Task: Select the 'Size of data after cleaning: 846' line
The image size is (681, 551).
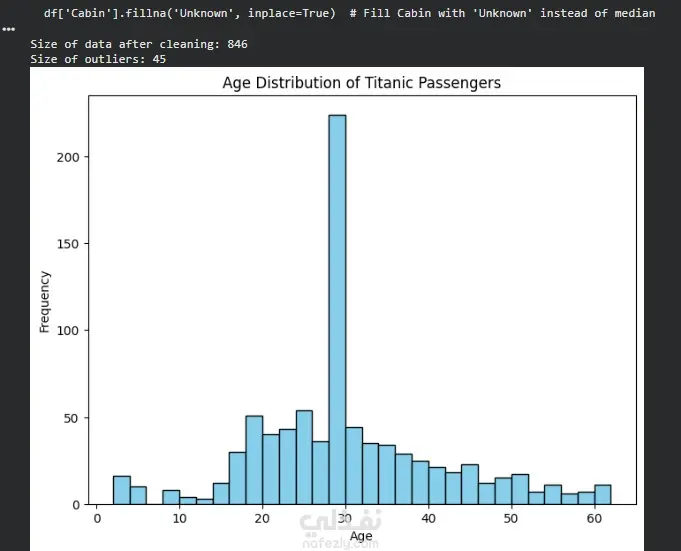Action: [139, 44]
